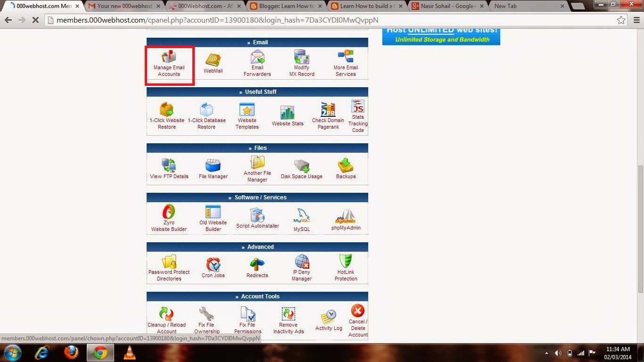644x362 pixels.
Task: Show hidden system tray icons
Action: [547, 353]
